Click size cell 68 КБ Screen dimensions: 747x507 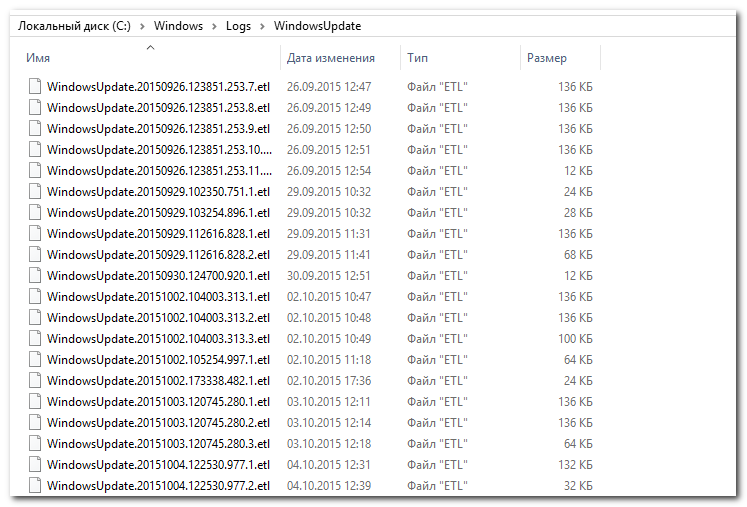click(578, 254)
